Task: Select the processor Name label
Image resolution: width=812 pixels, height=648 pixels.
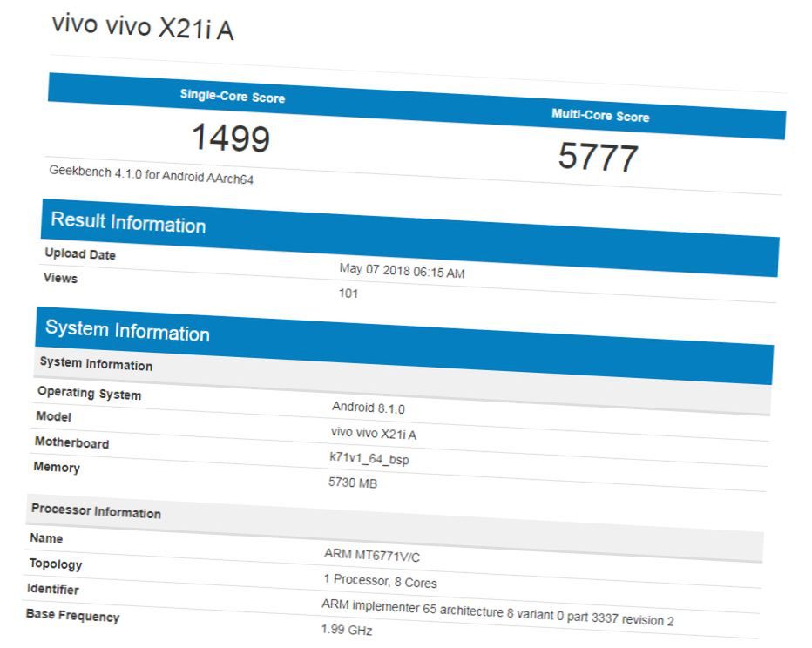Action: click(x=46, y=538)
